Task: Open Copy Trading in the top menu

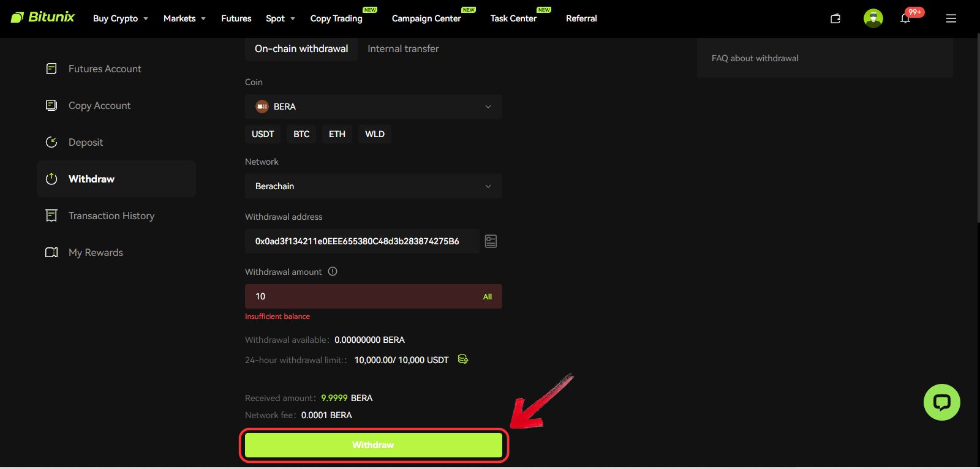Action: tap(336, 18)
